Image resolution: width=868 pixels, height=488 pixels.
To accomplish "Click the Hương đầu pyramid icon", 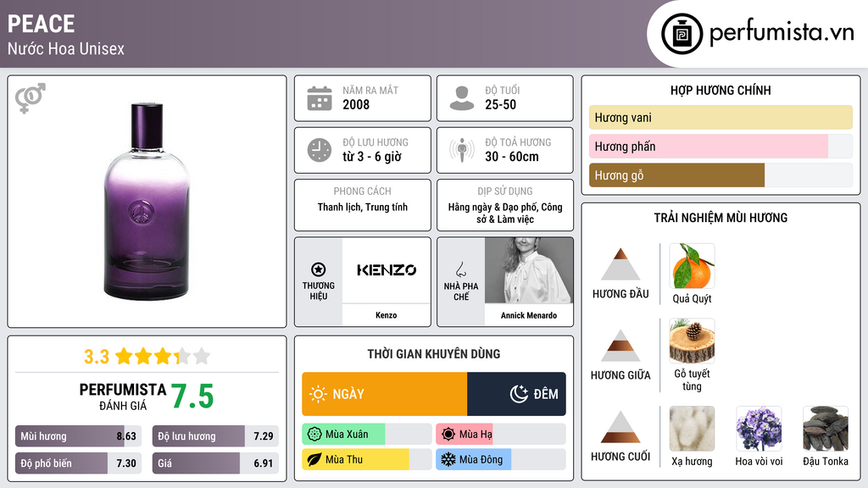I will click(x=620, y=264).
